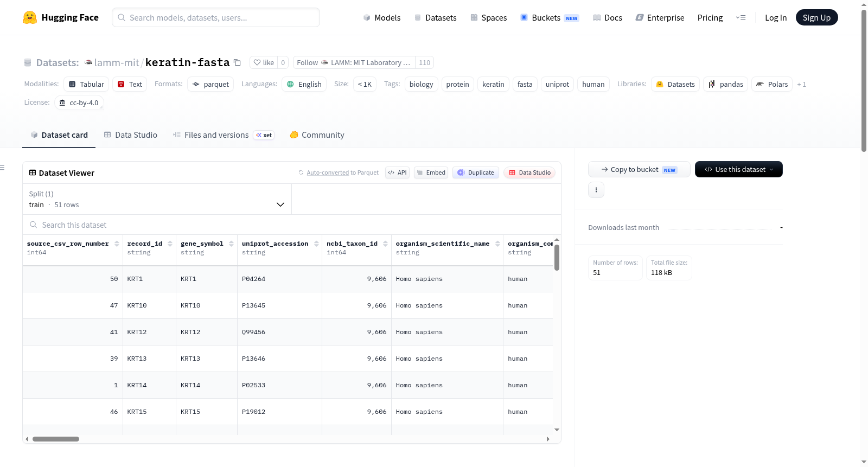Image resolution: width=868 pixels, height=467 pixels.
Task: Click the English language tag
Action: click(304, 84)
